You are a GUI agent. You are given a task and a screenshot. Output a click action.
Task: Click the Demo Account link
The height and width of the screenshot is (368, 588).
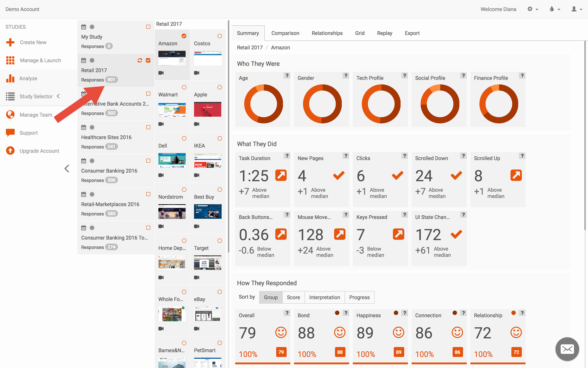tap(22, 9)
